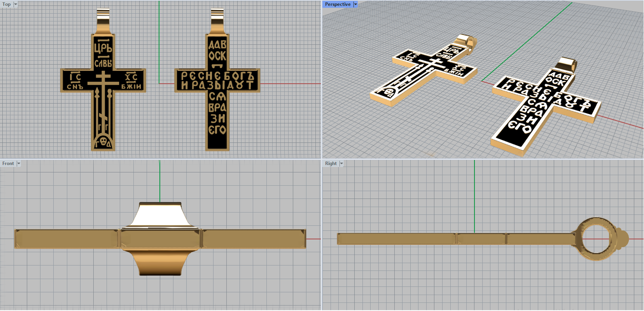Viewport: 644px width, 311px height.
Task: Select the bail shape in Front view
Action: coord(160,216)
